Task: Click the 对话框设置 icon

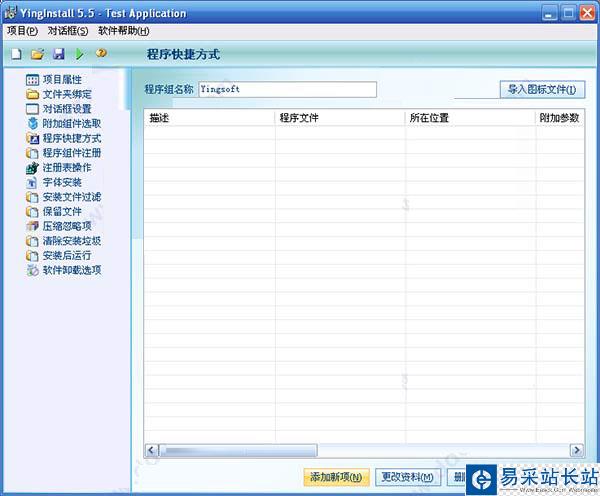Action: point(33,109)
